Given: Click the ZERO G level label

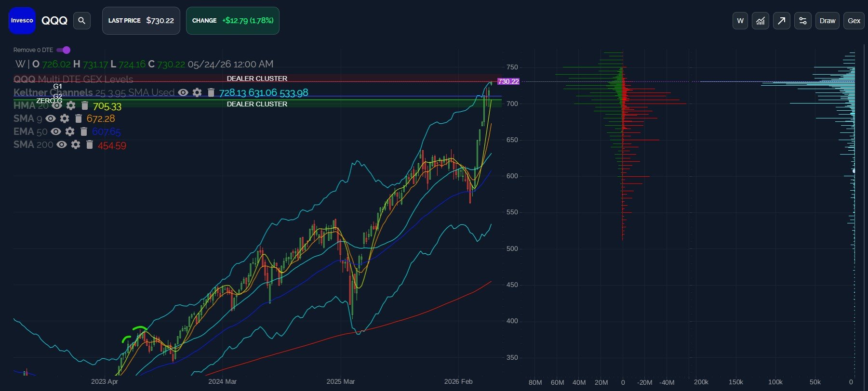Looking at the screenshot, I should click(x=49, y=101).
